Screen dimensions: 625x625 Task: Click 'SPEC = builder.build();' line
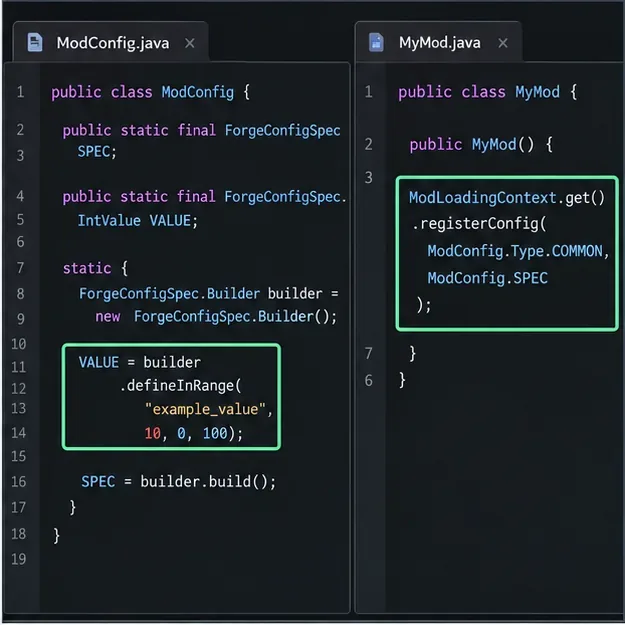pos(178,482)
